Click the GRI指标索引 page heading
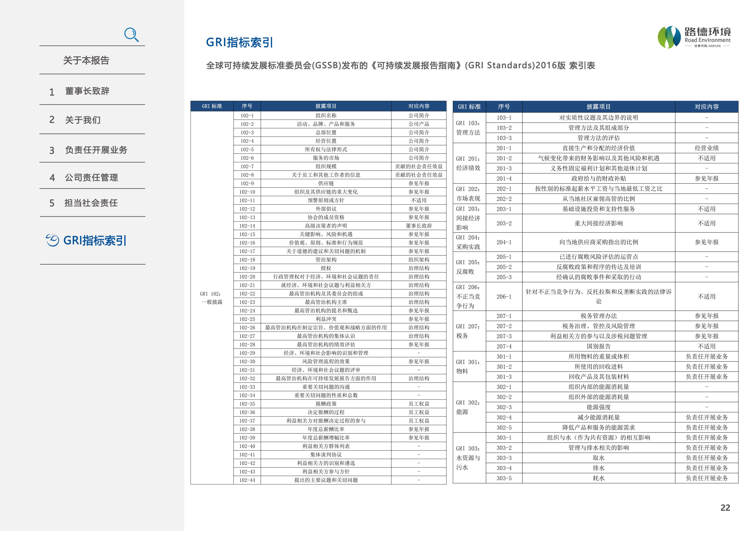 pos(239,42)
